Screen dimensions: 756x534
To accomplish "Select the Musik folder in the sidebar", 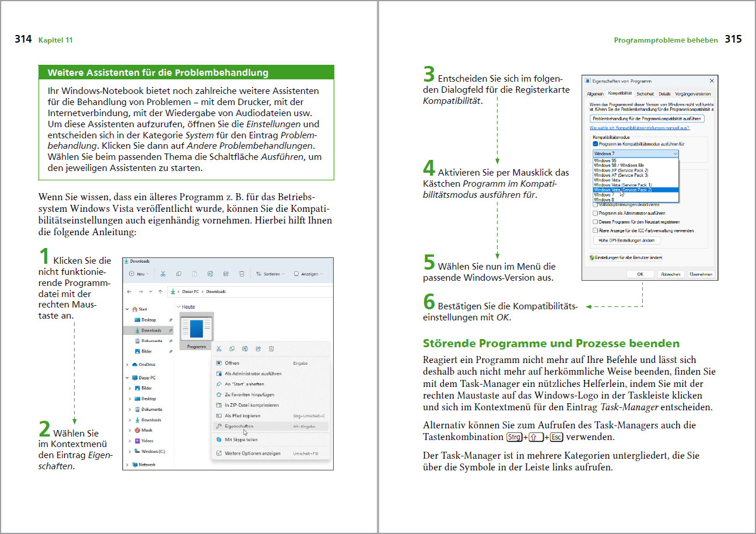I will coord(146,430).
